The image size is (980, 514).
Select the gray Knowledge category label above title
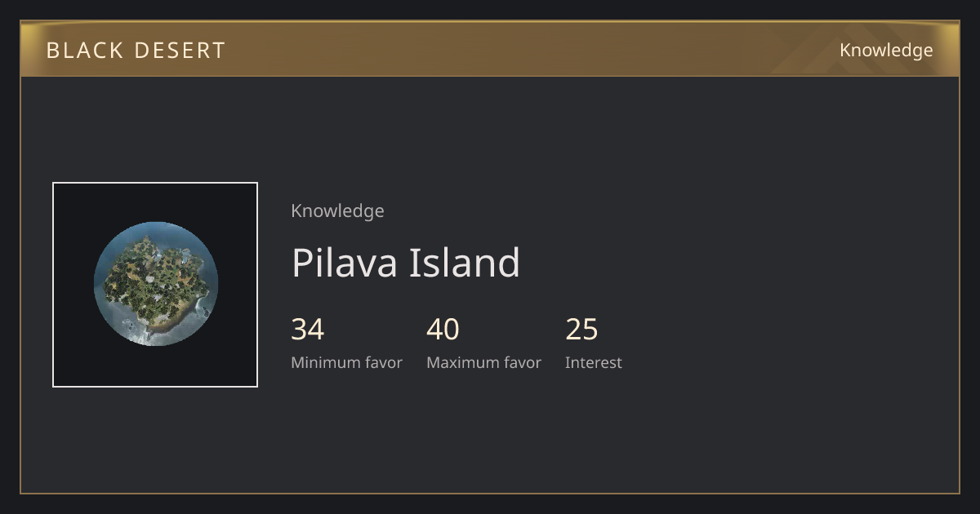(337, 211)
